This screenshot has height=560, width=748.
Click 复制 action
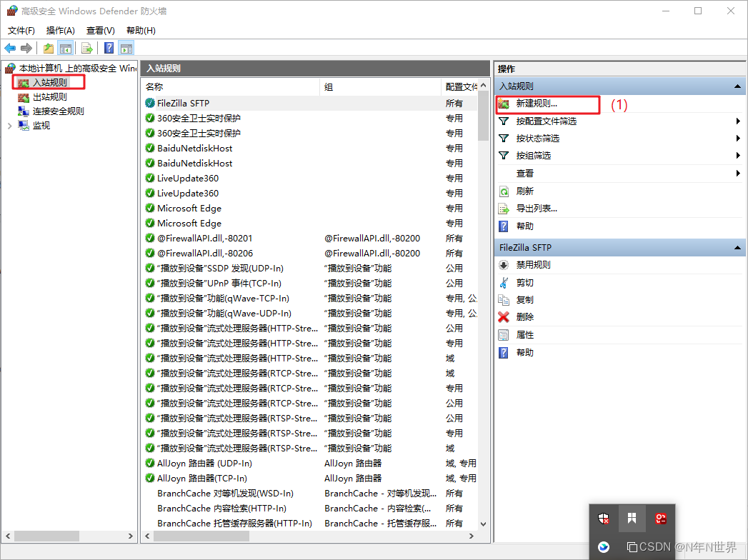tap(525, 300)
